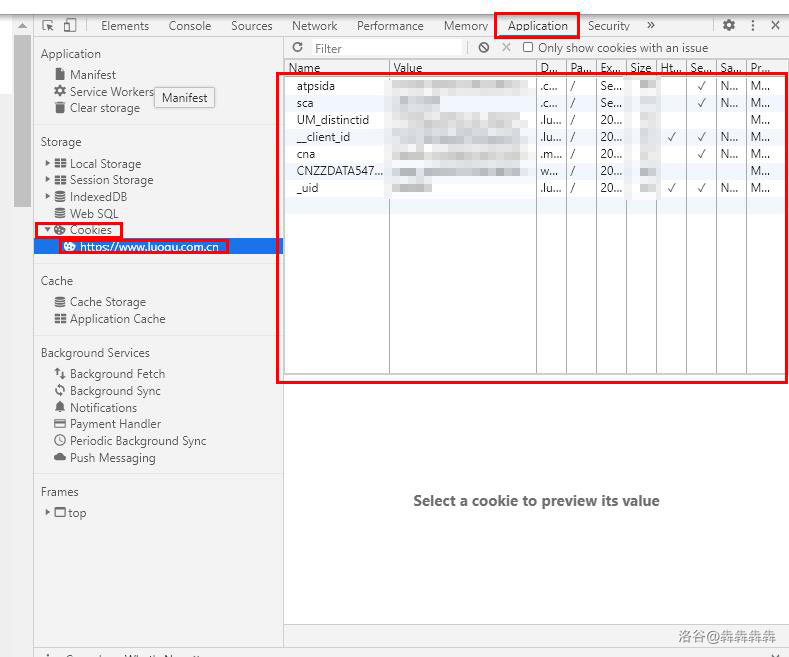Expand the Session Storage tree

[x=47, y=180]
